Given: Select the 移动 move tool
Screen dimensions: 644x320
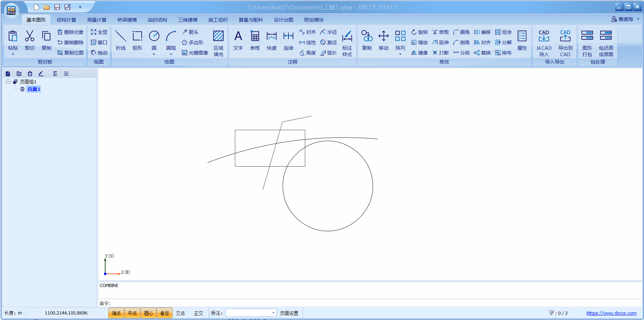Looking at the screenshot, I should point(383,40).
